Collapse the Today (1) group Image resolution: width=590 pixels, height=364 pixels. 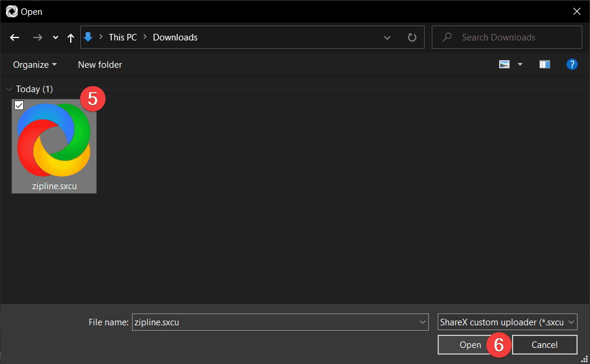[9, 89]
